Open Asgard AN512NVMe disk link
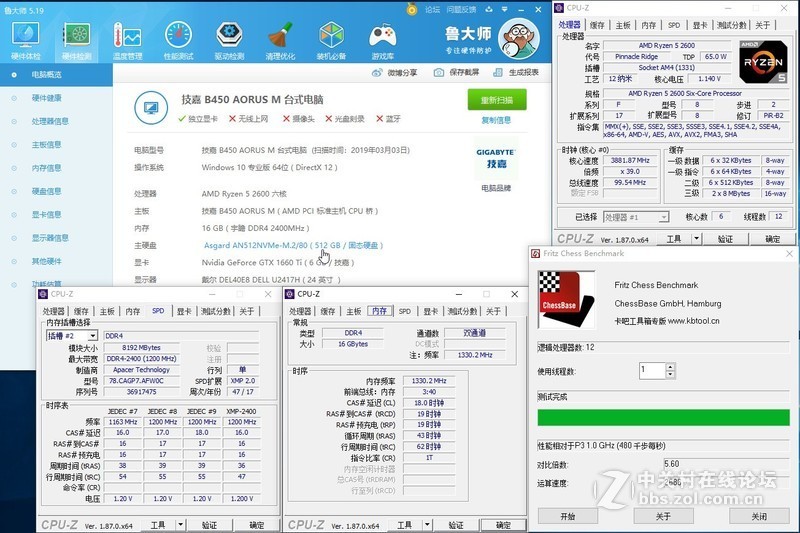The width and height of the screenshot is (800, 533). (x=293, y=245)
